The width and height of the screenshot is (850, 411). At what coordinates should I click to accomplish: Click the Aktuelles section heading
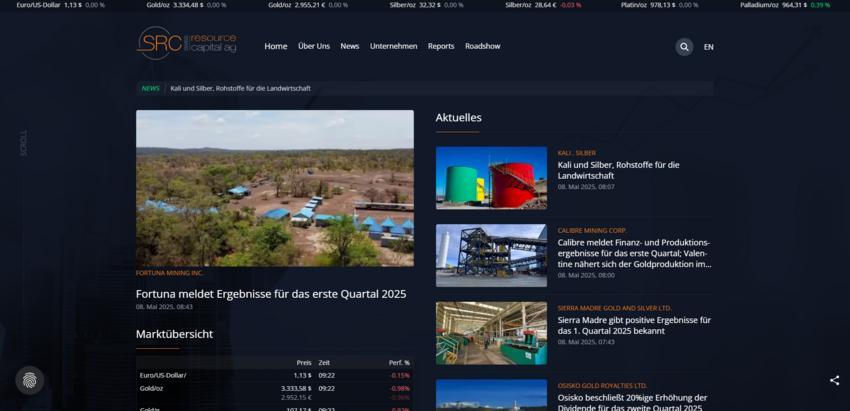coord(459,118)
